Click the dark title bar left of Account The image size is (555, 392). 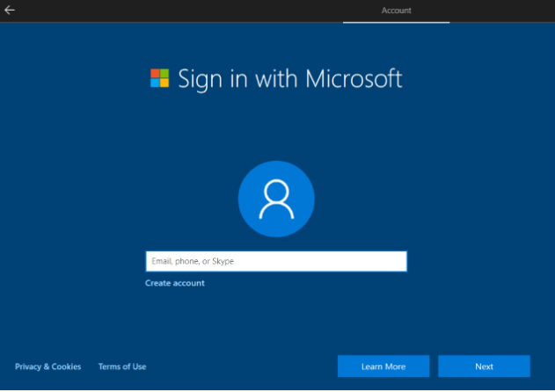coord(176,11)
